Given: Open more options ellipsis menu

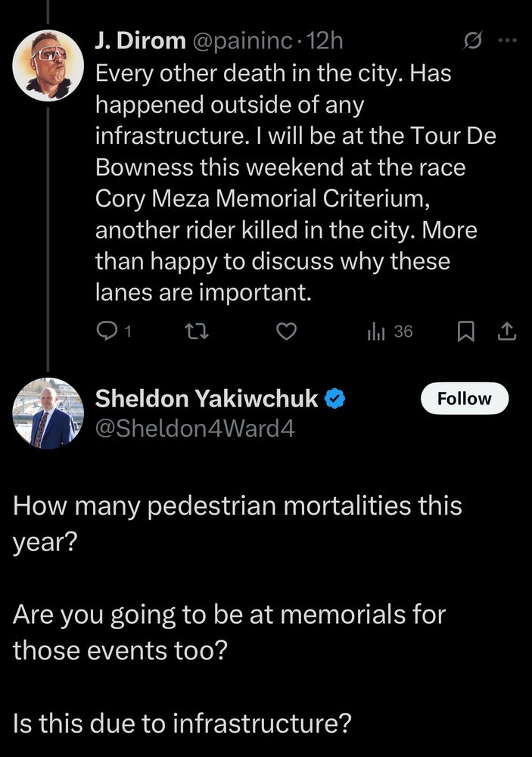Looking at the screenshot, I should pos(506,40).
